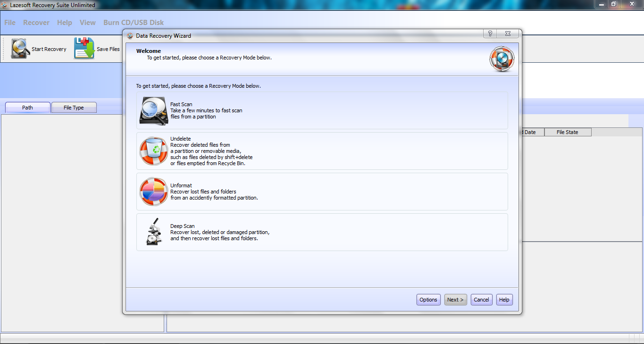Click the Start Recovery magnifier disk icon
The width and height of the screenshot is (644, 344).
coord(20,49)
